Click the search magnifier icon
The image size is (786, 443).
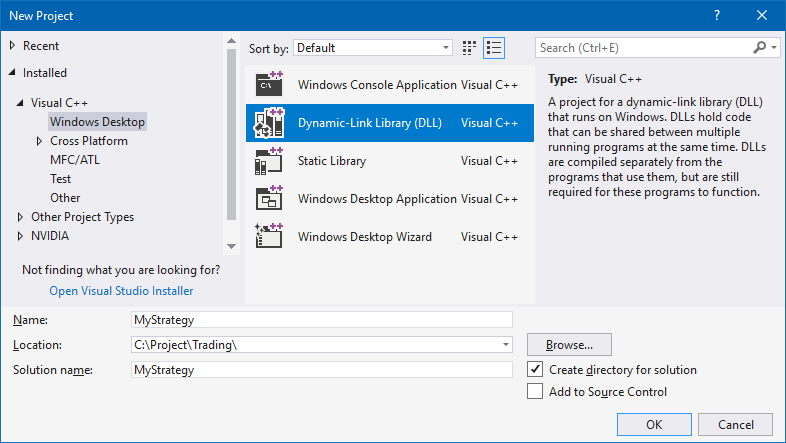click(x=759, y=48)
